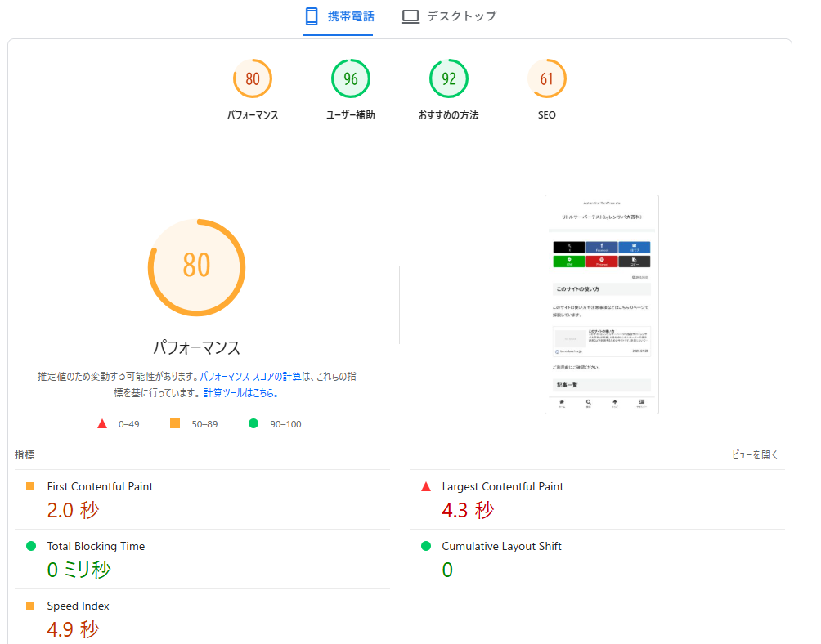821x644 pixels.
Task: Click green circle icon beside Total Blocking Time
Action: click(31, 546)
